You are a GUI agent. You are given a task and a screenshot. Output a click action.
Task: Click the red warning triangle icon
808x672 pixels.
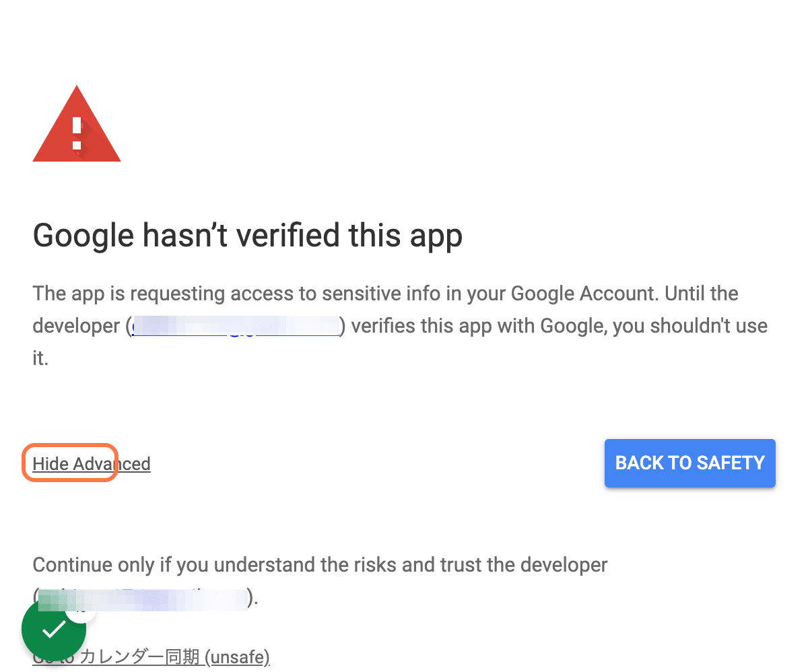point(77,125)
